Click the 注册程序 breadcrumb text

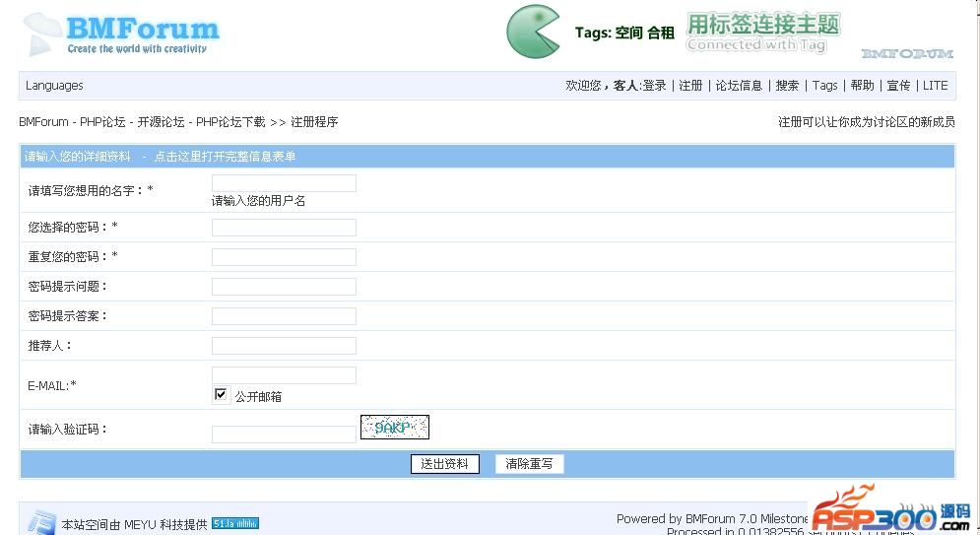pyautogui.click(x=314, y=122)
